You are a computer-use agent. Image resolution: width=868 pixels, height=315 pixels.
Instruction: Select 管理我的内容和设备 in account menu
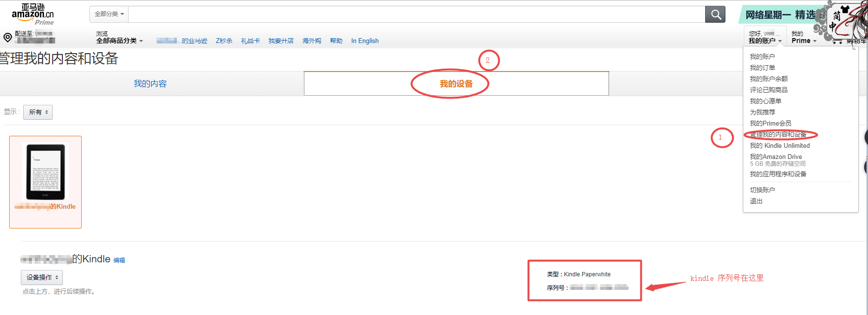pos(778,134)
